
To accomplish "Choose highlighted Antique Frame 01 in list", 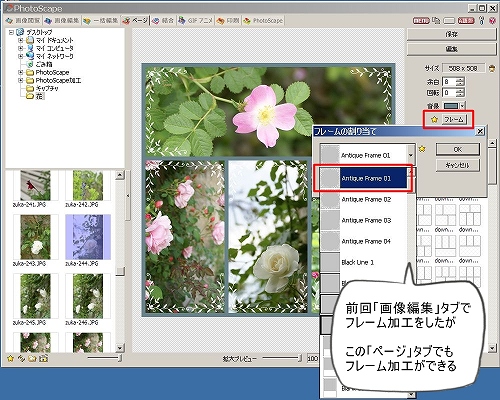I will coord(363,178).
